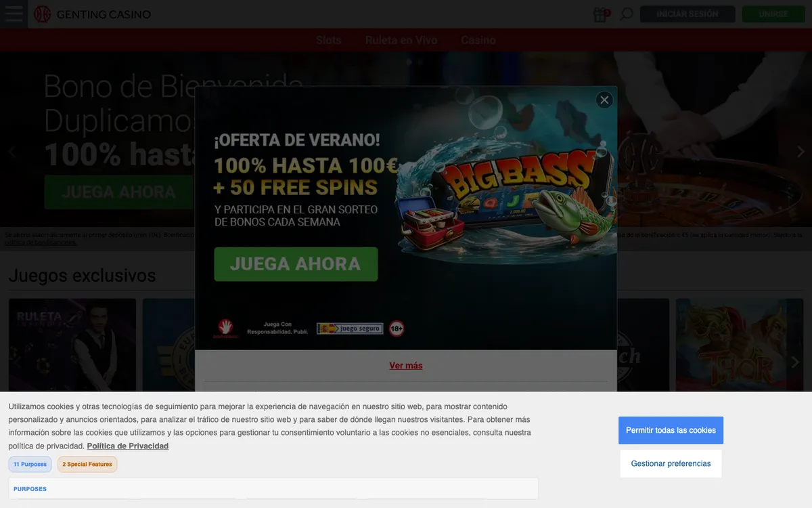The height and width of the screenshot is (508, 812).
Task: Open the Slots tab
Action: point(329,40)
